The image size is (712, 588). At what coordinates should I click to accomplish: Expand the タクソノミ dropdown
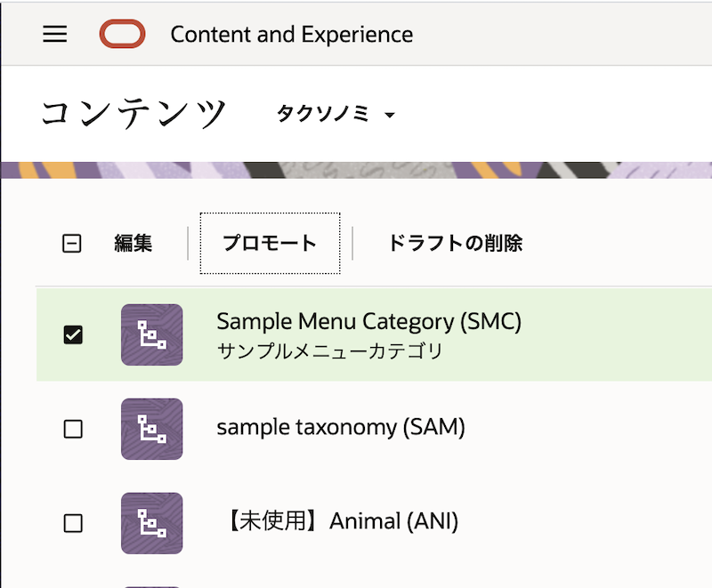[336, 115]
